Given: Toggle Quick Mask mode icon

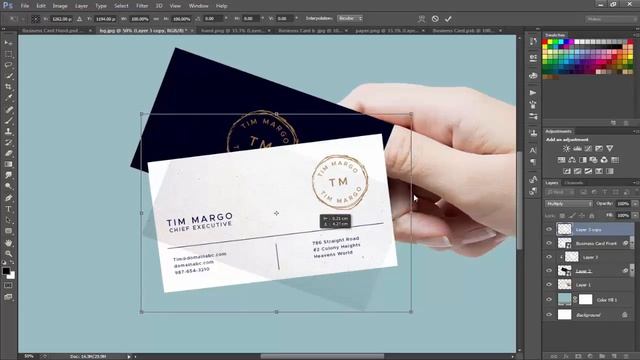Looking at the screenshot, I should pos(8,286).
